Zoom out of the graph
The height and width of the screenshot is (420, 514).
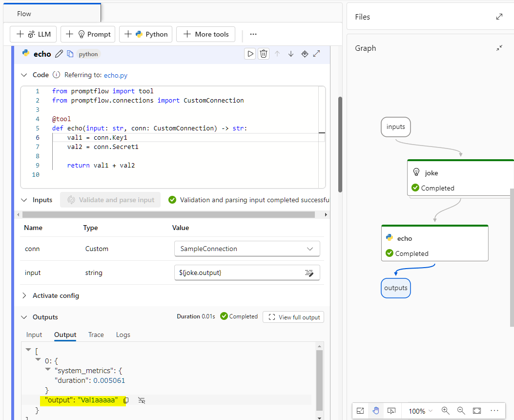point(461,411)
